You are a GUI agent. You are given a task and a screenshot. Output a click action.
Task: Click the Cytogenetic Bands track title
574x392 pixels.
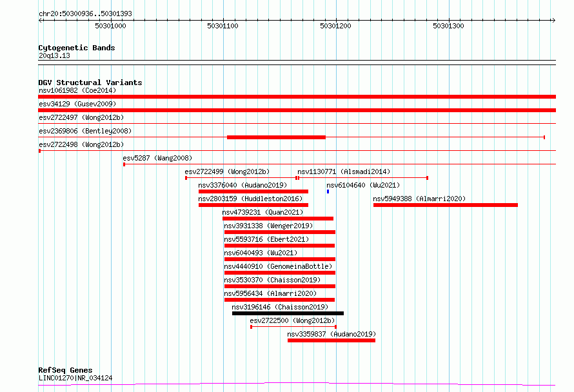click(77, 48)
